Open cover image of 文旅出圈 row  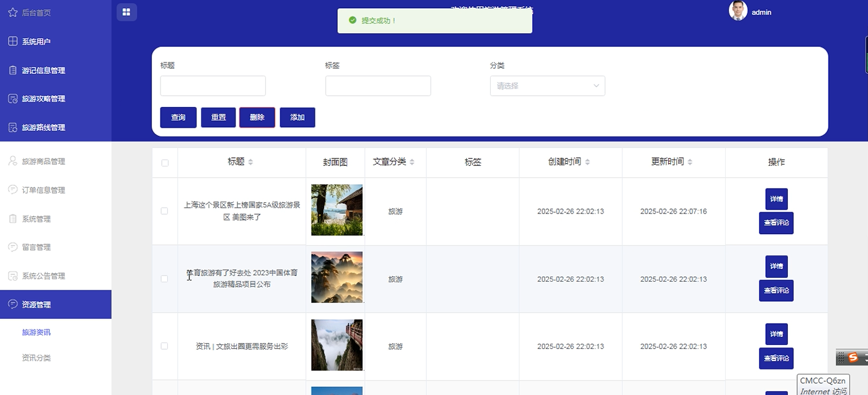coord(337,345)
